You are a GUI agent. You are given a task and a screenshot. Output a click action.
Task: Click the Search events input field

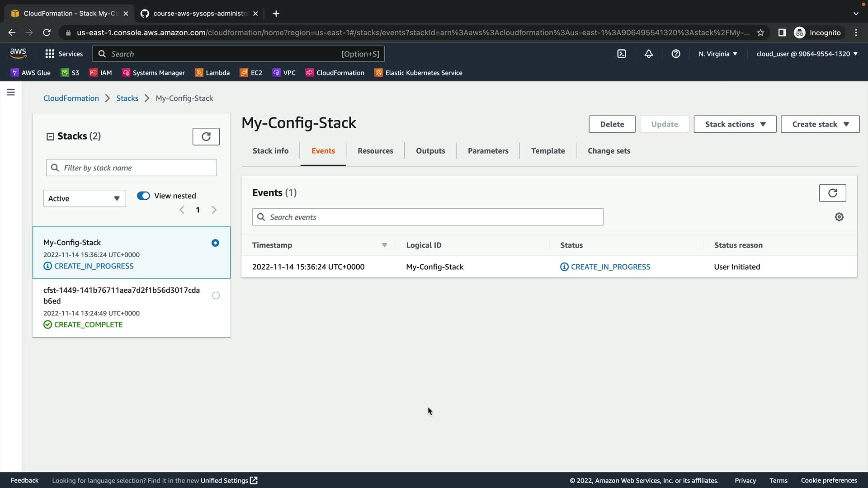428,217
